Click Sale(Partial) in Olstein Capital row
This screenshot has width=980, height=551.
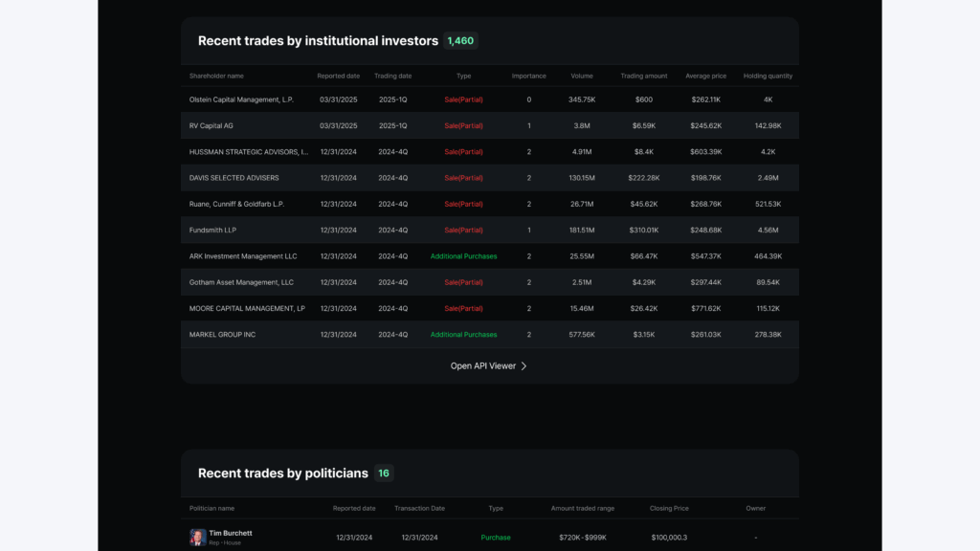coord(464,99)
